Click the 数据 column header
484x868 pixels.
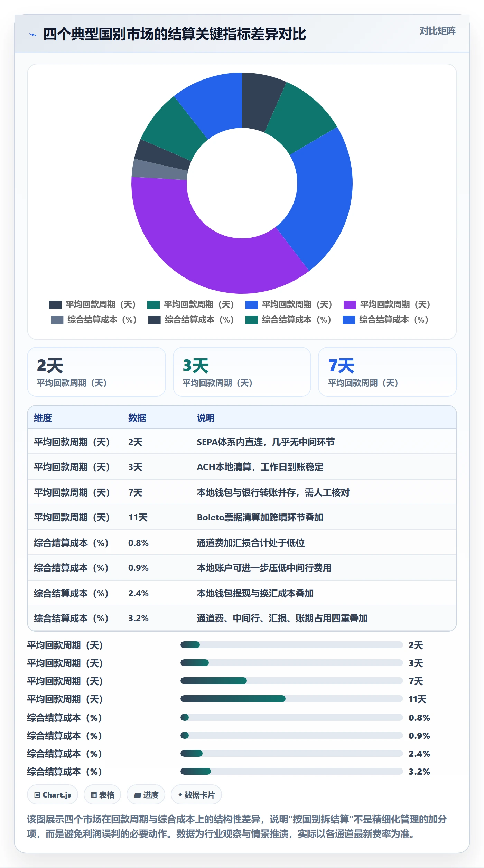[137, 418]
